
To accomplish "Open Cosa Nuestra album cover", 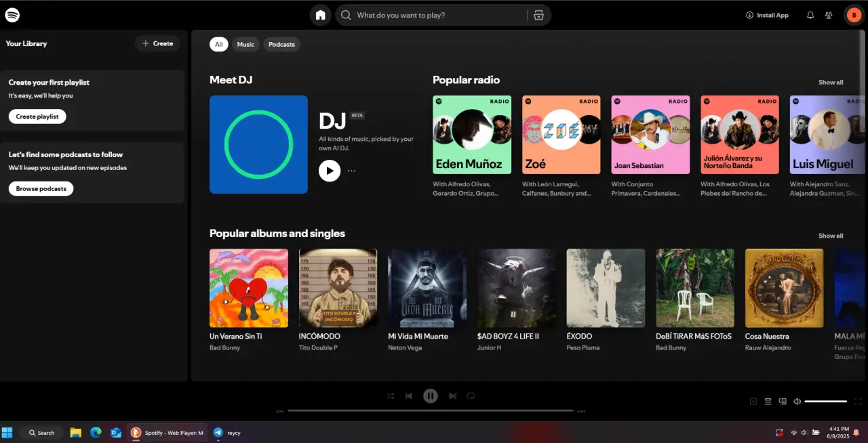I will (785, 288).
